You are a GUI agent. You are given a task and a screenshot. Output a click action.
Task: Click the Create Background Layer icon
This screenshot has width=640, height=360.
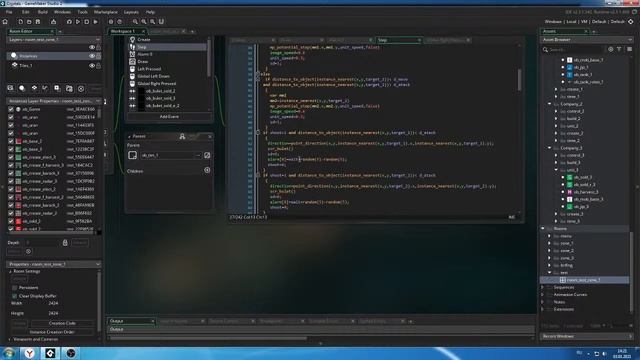[x=11, y=88]
